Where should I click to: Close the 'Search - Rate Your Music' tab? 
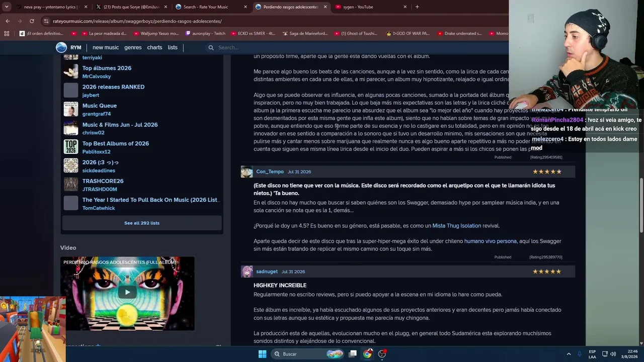[x=246, y=7]
